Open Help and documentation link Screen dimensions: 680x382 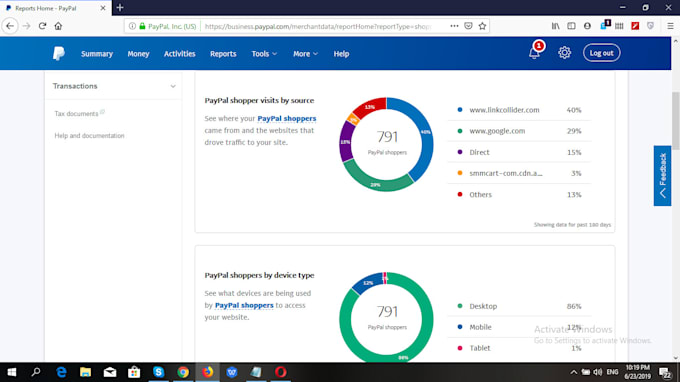89,136
